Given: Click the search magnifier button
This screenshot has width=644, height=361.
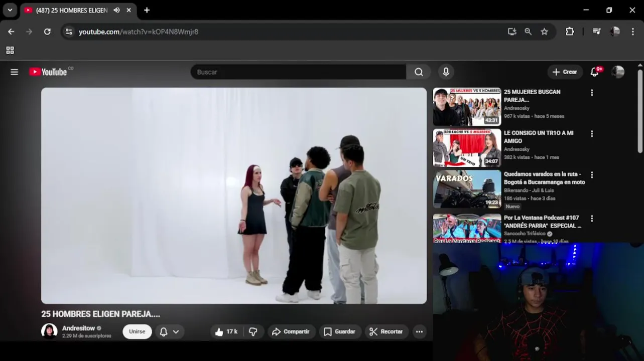Looking at the screenshot, I should (419, 72).
